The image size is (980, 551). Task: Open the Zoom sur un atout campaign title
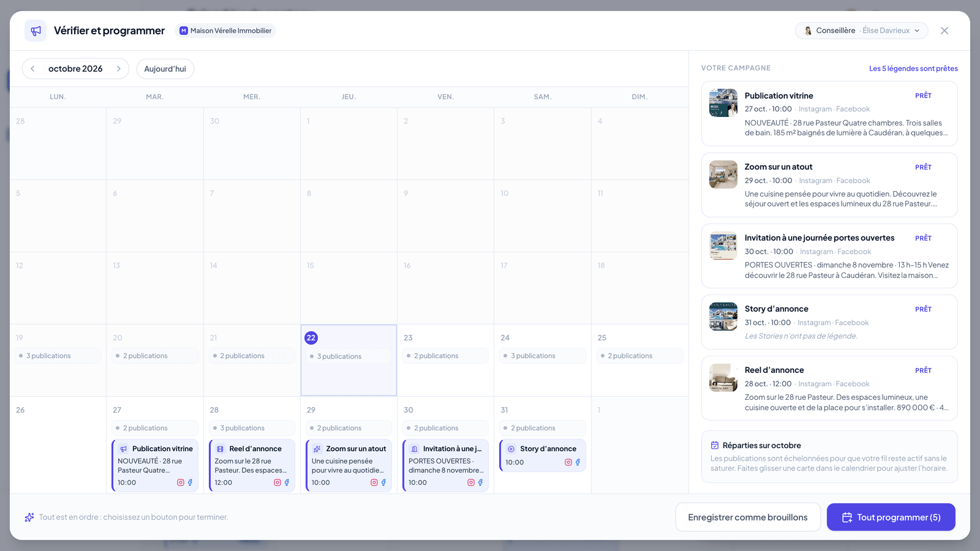(778, 167)
